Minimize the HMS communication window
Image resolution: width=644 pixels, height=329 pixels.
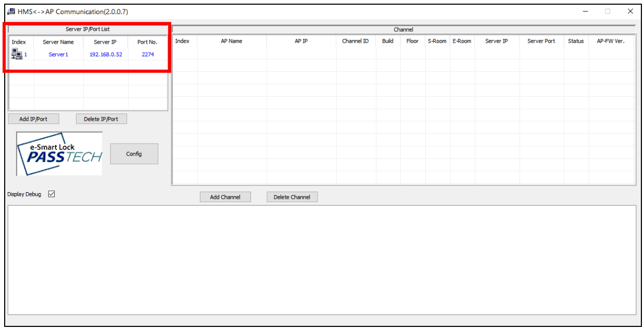[x=586, y=11]
